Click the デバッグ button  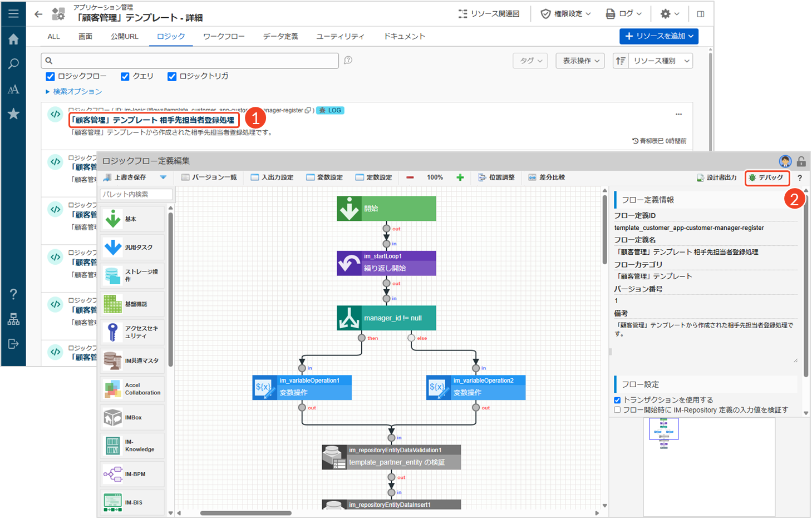767,177
